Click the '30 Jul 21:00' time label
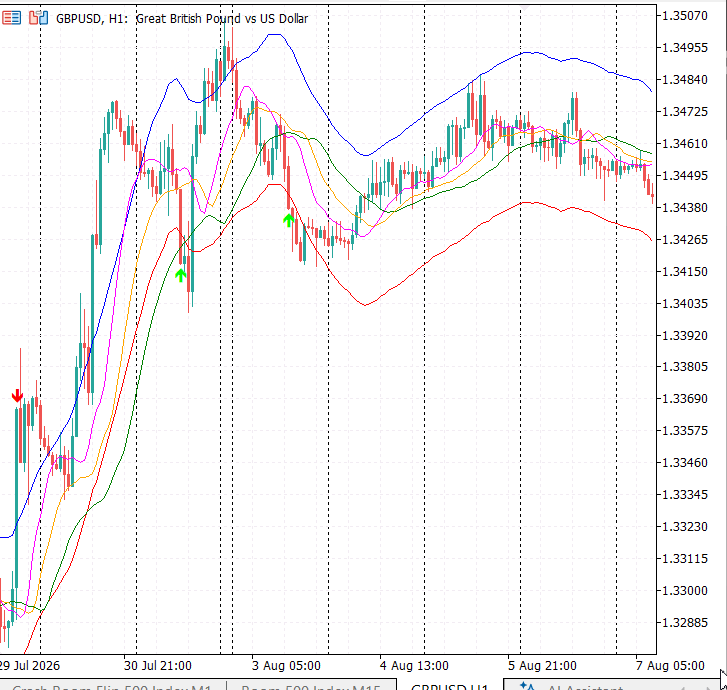Image resolution: width=727 pixels, height=690 pixels. click(158, 666)
